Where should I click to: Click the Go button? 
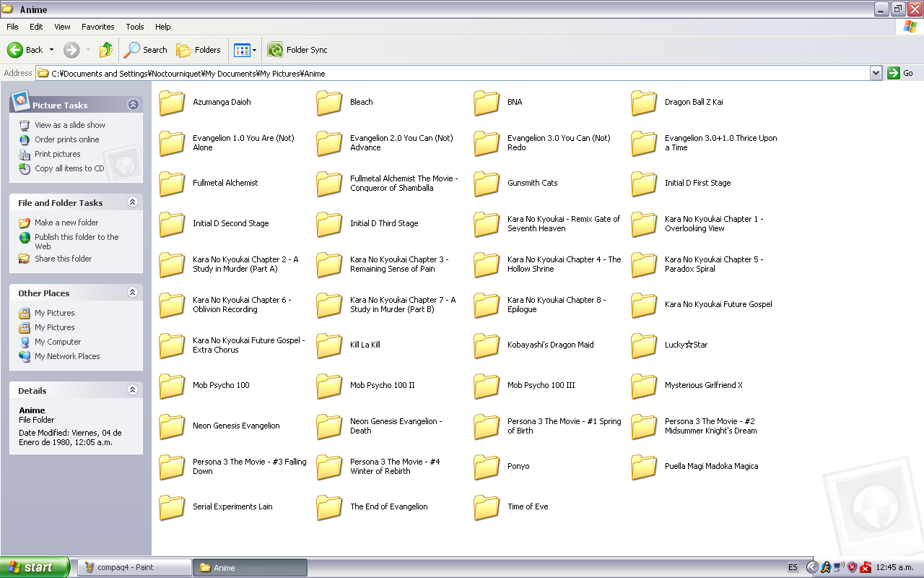(x=901, y=73)
